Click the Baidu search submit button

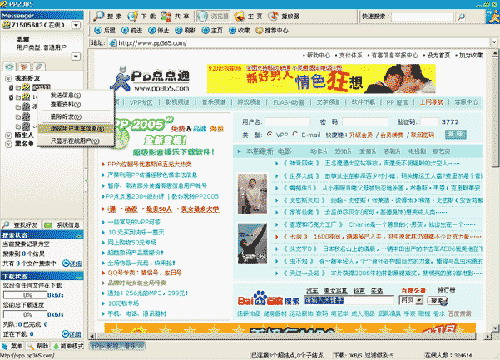tap(438, 300)
